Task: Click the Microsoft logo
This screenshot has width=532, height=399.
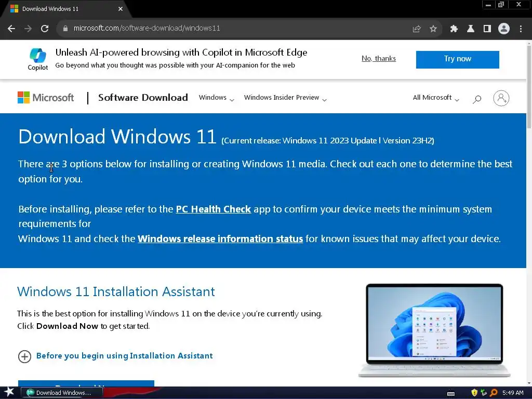Action: coord(46,98)
